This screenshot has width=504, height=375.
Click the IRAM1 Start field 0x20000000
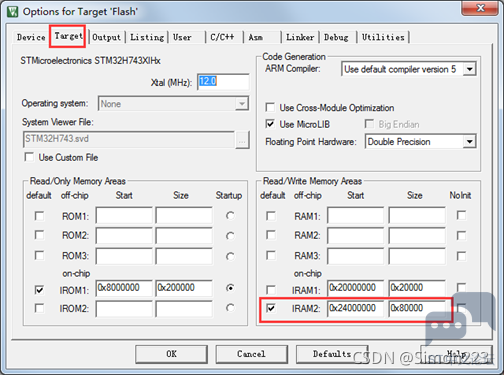click(x=355, y=288)
